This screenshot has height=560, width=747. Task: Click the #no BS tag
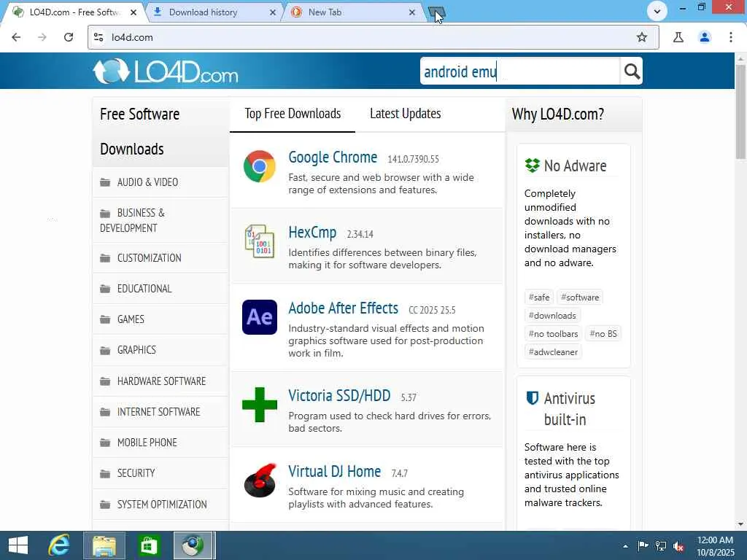pyautogui.click(x=603, y=334)
